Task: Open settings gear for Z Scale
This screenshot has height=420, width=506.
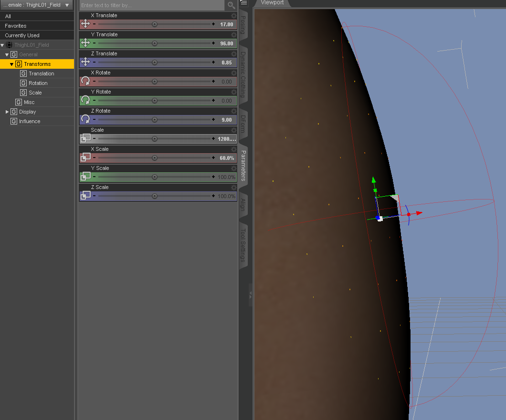Action: coord(233,187)
